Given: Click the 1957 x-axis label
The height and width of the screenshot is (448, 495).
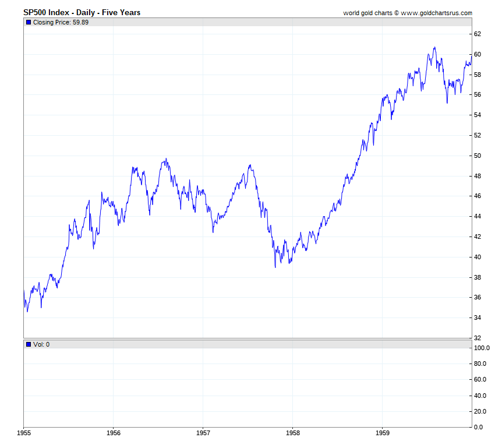Looking at the screenshot, I should click(x=203, y=433).
